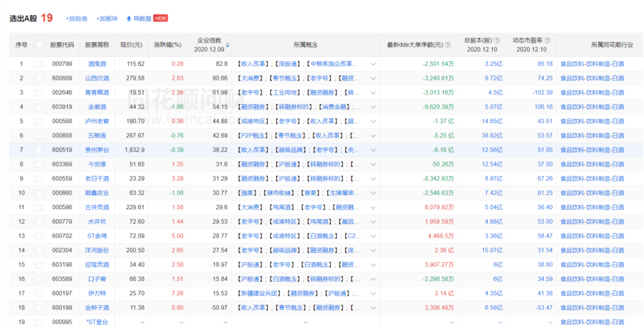644x329 pixels.
Task: Click the price 1,832.9 cell
Action: pyautogui.click(x=134, y=151)
